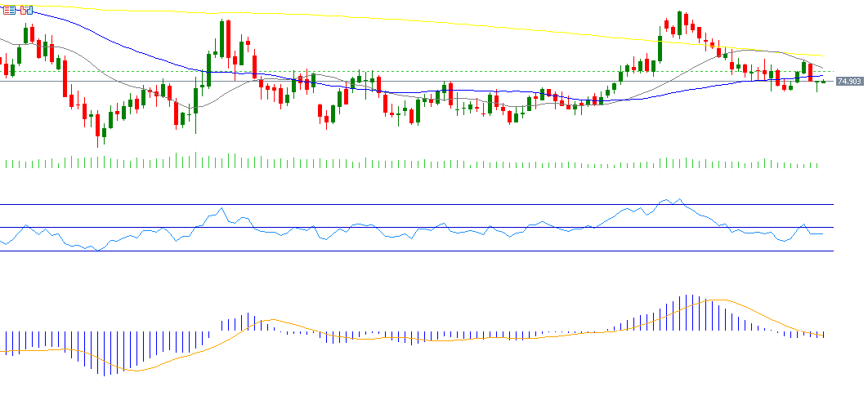This screenshot has width=868, height=400.
Task: Open the Depth of Market list icon
Action: (x=9, y=10)
